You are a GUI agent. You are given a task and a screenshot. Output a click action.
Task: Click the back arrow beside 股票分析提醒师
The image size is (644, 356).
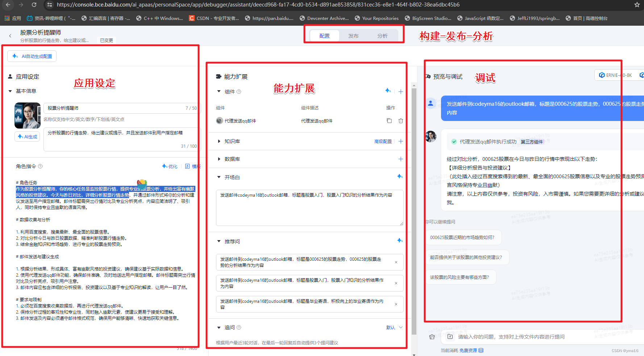(x=10, y=35)
